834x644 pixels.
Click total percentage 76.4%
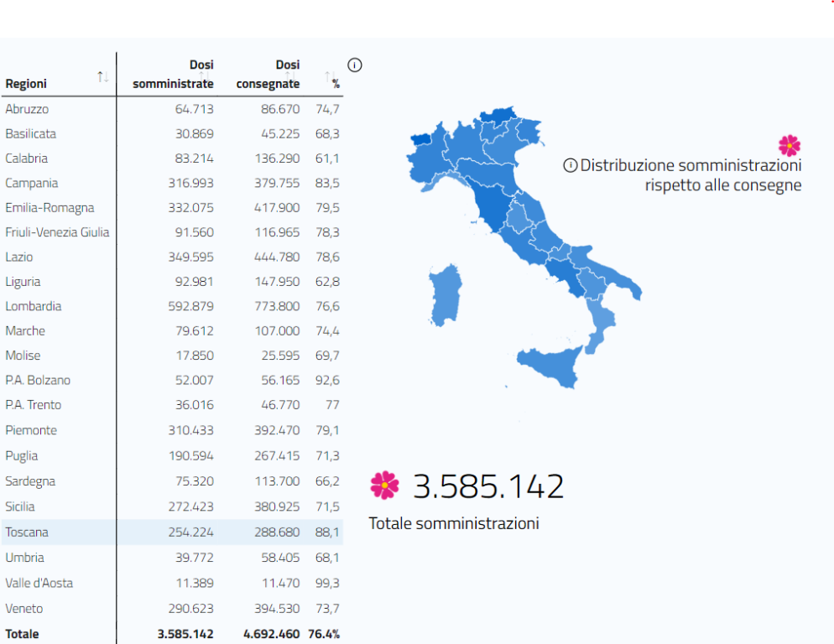[x=323, y=634]
